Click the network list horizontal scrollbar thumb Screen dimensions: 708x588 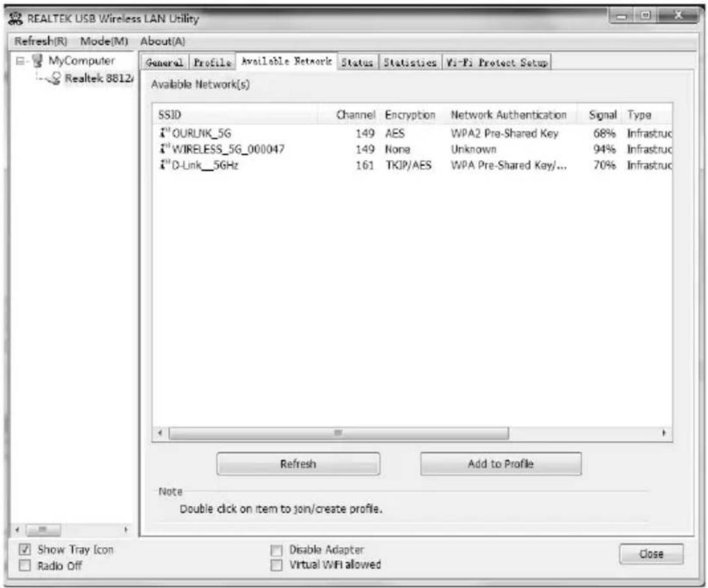coord(339,433)
